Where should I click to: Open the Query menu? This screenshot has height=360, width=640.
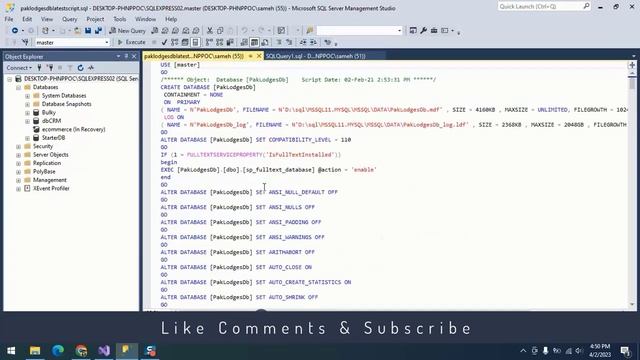tap(69, 19)
